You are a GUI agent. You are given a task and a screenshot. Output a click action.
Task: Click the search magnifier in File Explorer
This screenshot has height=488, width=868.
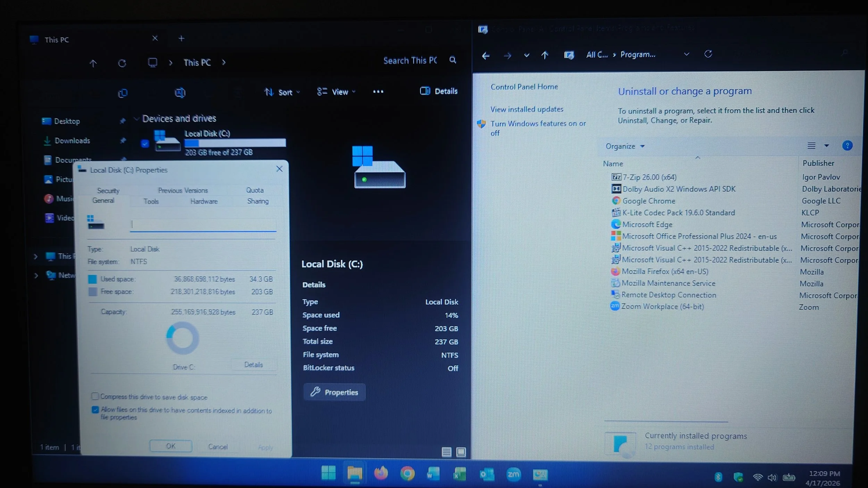pyautogui.click(x=453, y=60)
